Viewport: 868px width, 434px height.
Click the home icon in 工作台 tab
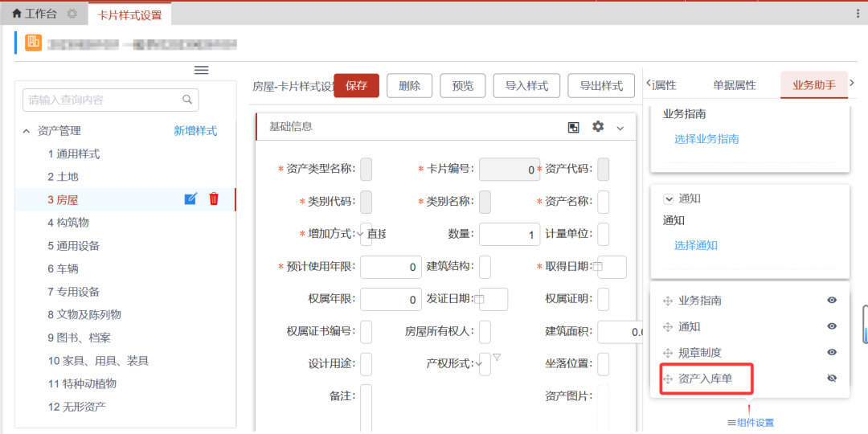[x=17, y=14]
